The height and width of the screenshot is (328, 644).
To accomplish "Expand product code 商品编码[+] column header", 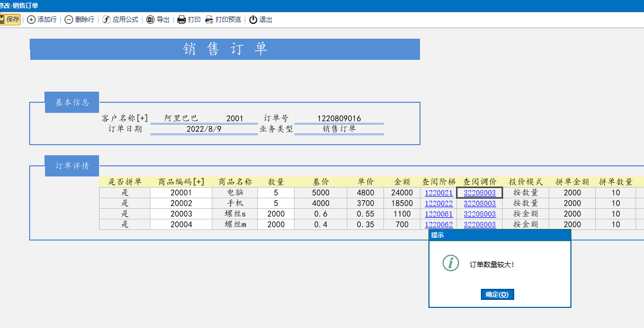I will [x=181, y=182].
